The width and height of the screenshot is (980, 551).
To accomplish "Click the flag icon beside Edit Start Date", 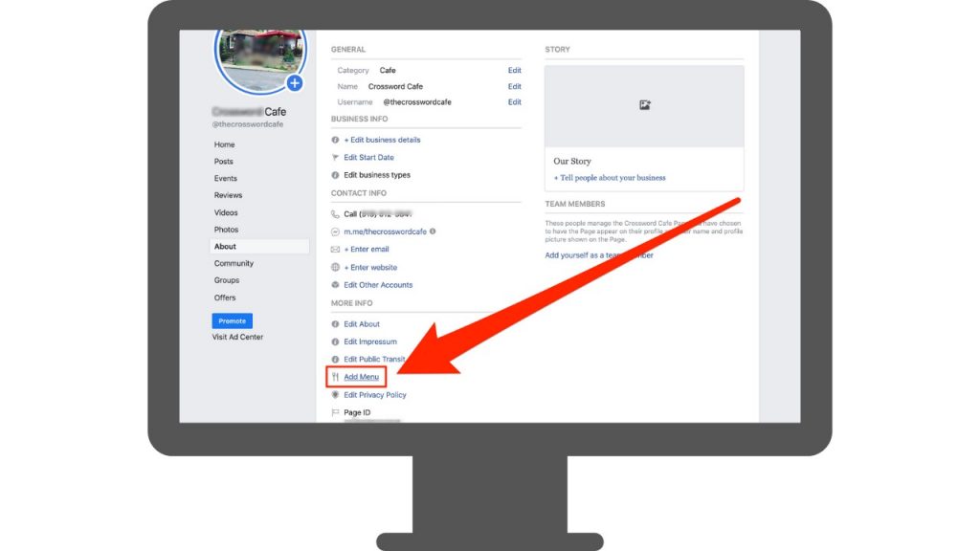I will coord(335,158).
